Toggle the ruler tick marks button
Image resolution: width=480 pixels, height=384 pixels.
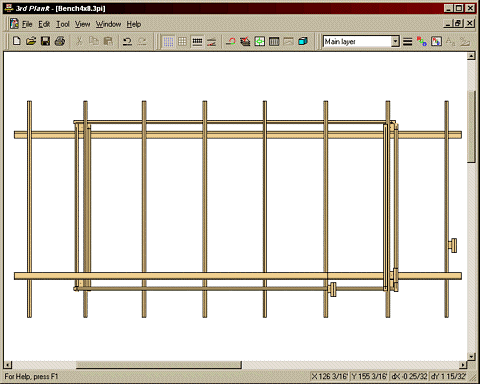(x=197, y=41)
